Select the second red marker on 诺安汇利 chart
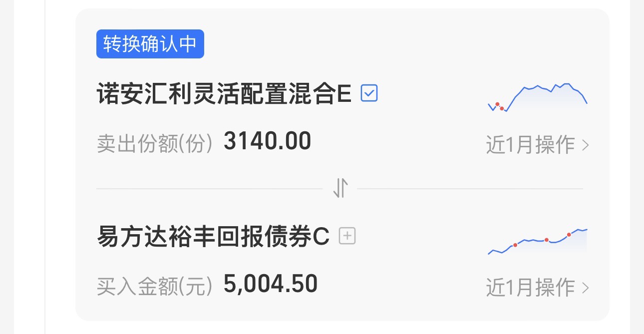 (502, 108)
